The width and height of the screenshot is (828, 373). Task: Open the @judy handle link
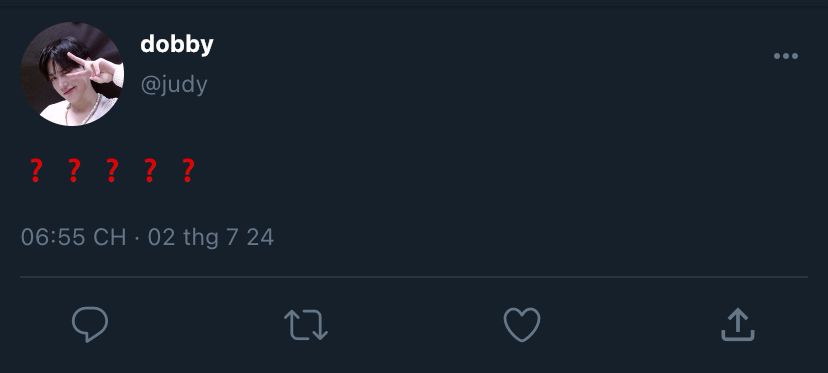(174, 85)
